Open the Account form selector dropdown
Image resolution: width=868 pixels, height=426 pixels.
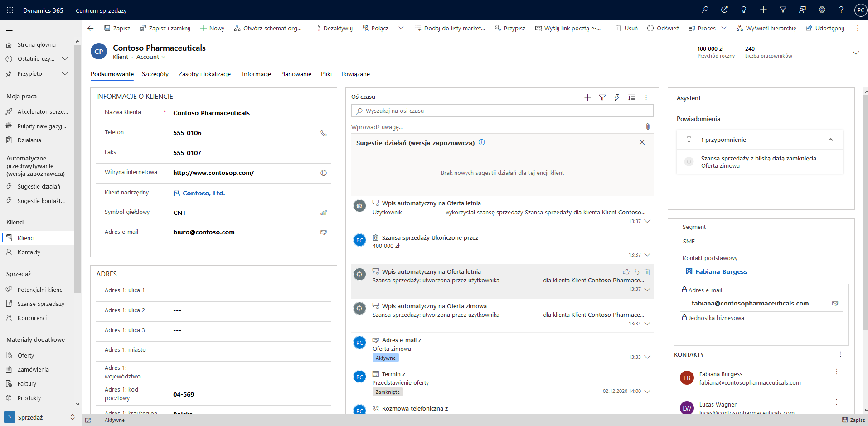click(151, 57)
